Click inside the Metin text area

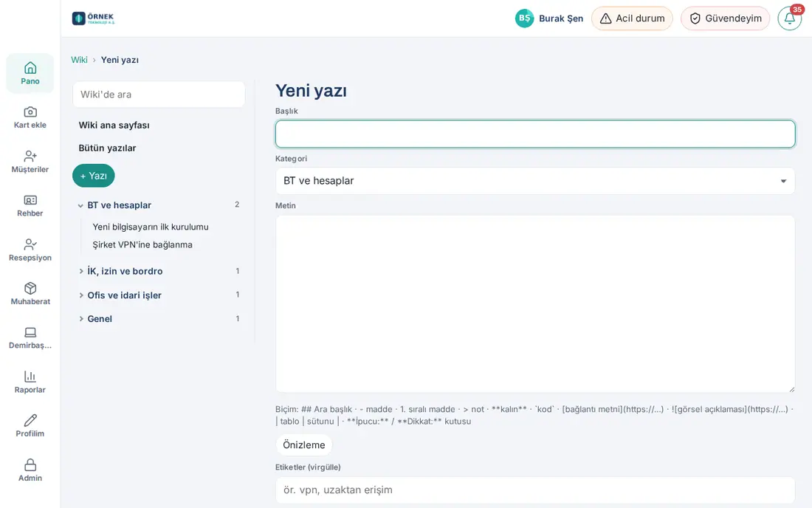pos(535,303)
